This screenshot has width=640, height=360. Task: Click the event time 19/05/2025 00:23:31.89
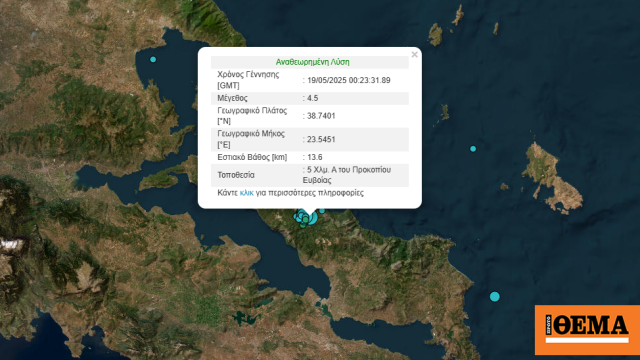pos(349,80)
